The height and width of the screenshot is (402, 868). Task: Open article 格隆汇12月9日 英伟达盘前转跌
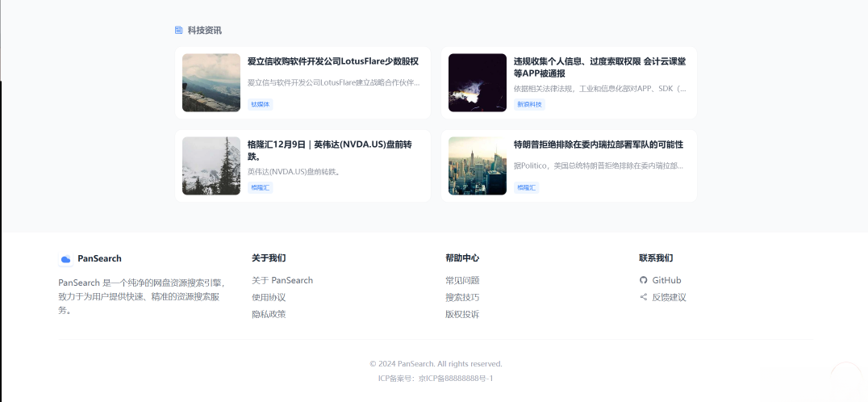[329, 150]
